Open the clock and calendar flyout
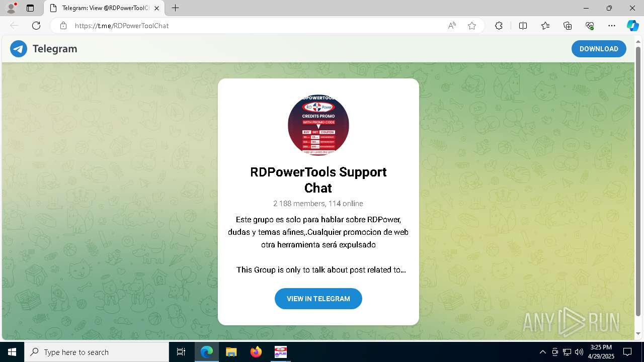Image resolution: width=644 pixels, height=362 pixels. tap(601, 352)
